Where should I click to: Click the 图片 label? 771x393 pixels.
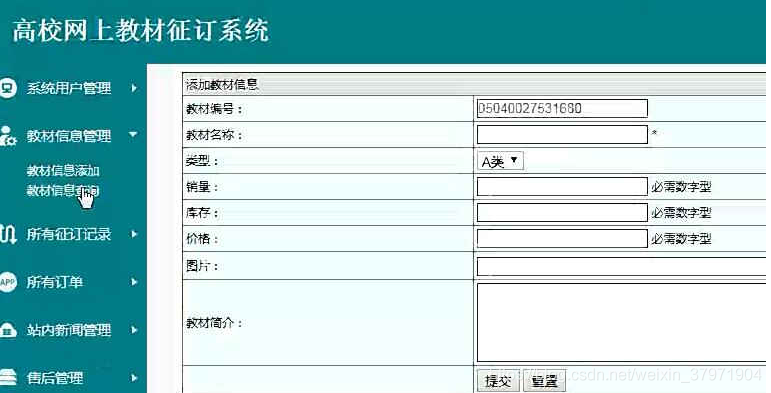coord(202,266)
